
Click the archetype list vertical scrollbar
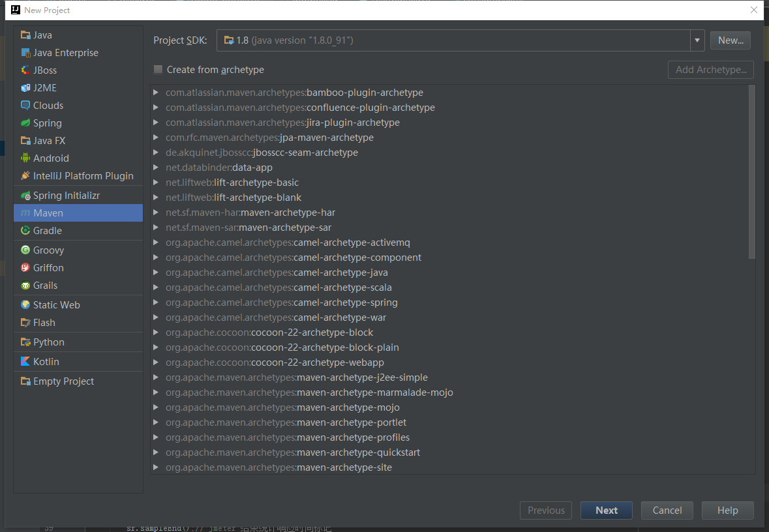point(752,171)
